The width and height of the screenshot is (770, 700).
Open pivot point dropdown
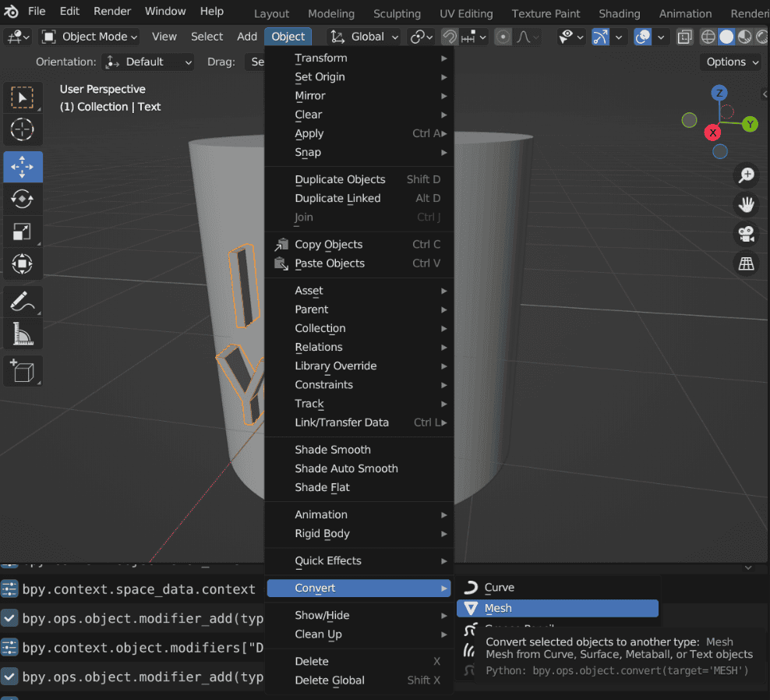coord(422,37)
